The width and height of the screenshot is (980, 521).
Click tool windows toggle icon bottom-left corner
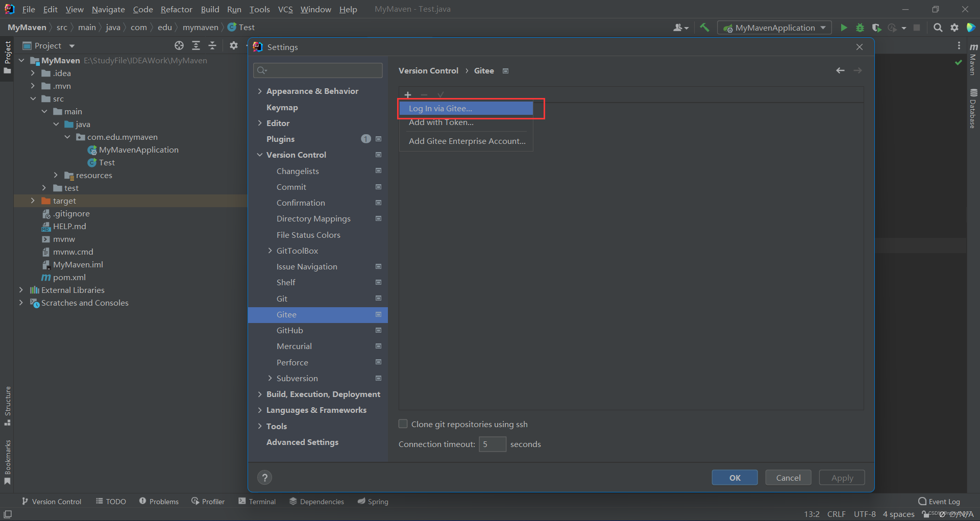coord(8,514)
